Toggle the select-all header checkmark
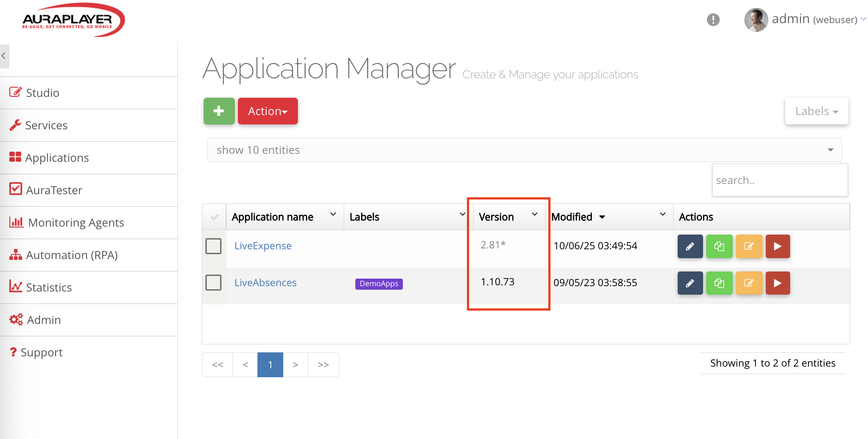868x439 pixels. click(214, 217)
